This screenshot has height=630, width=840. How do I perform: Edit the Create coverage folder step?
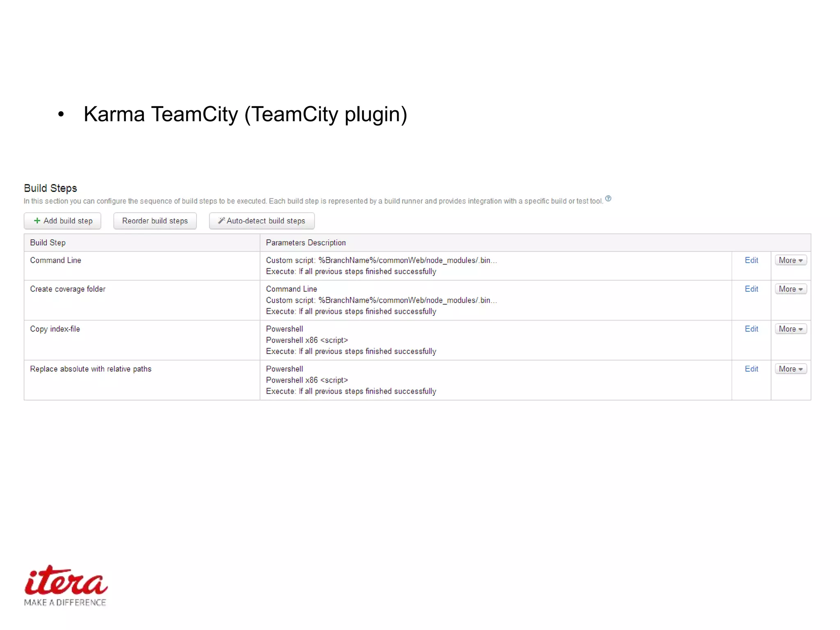(751, 289)
